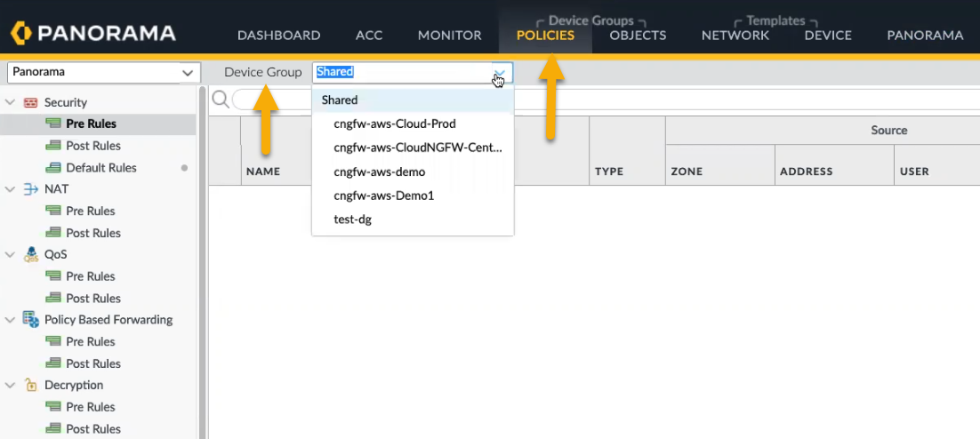Collapse the Policy Based Forwarding section
Viewport: 980px width, 439px height.
(x=10, y=320)
